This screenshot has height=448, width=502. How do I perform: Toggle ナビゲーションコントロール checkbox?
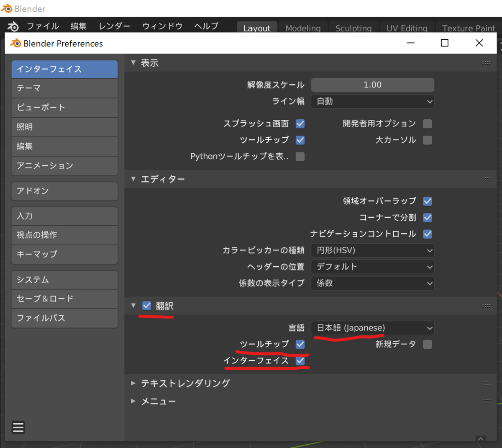pos(428,234)
